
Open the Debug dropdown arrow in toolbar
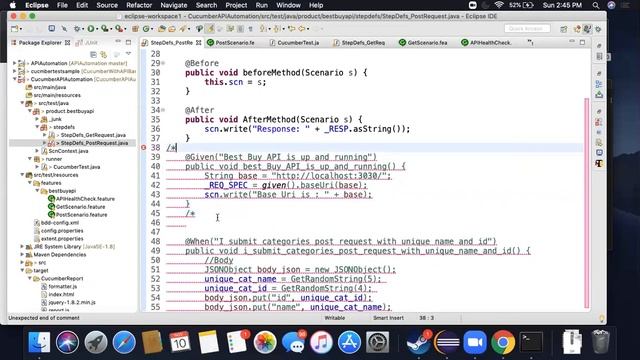point(82,29)
